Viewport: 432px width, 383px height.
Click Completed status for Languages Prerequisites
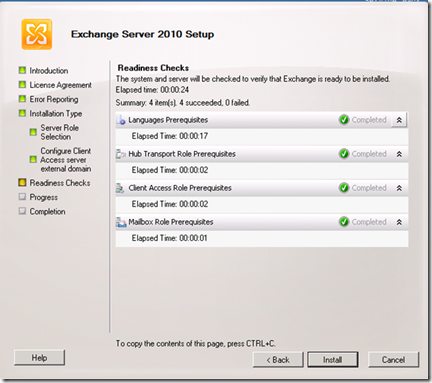(x=369, y=120)
